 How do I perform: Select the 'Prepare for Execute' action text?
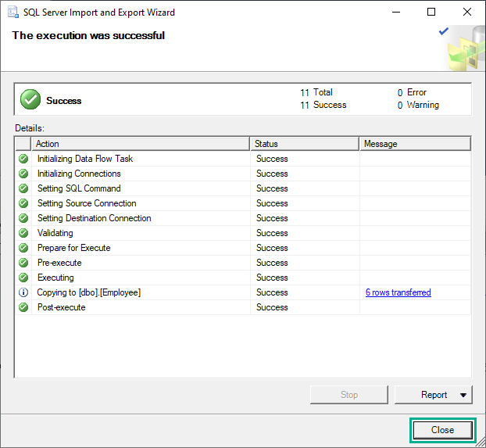click(x=73, y=248)
